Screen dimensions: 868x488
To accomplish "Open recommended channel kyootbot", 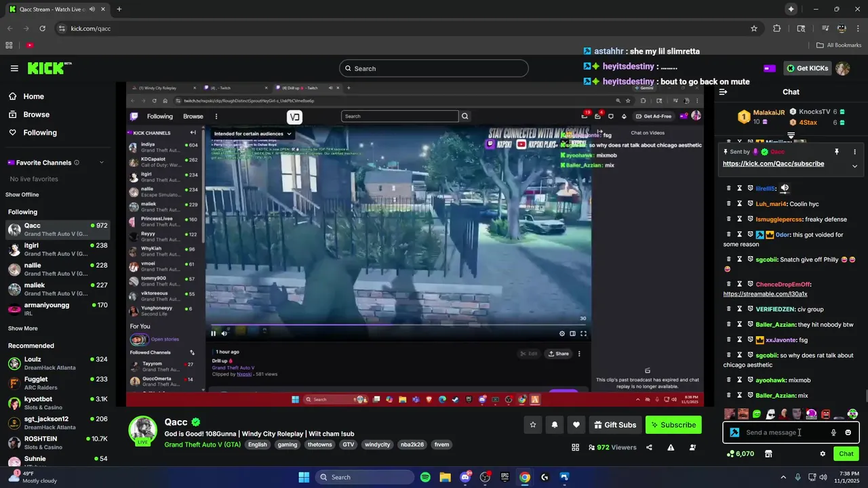I will pyautogui.click(x=56, y=403).
